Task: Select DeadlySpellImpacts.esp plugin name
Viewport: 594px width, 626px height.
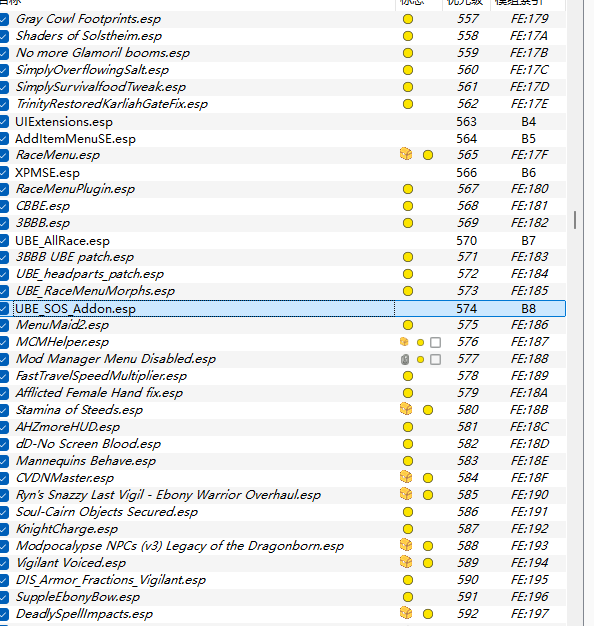Action: point(84,614)
